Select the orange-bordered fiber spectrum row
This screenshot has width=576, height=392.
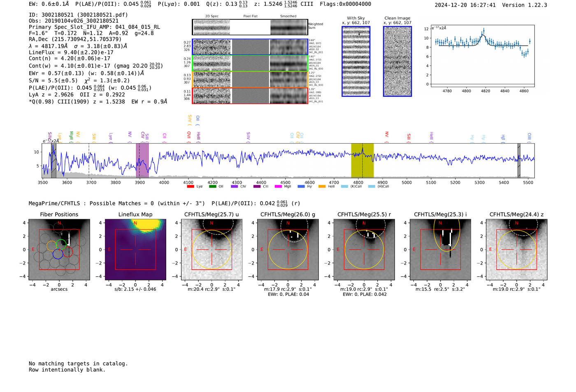pyautogui.click(x=250, y=79)
